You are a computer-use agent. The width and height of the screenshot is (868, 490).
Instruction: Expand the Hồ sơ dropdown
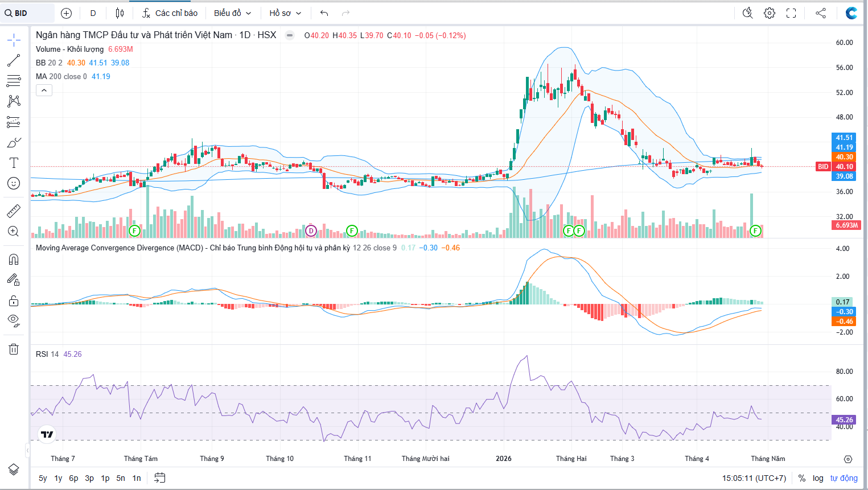[x=285, y=13]
